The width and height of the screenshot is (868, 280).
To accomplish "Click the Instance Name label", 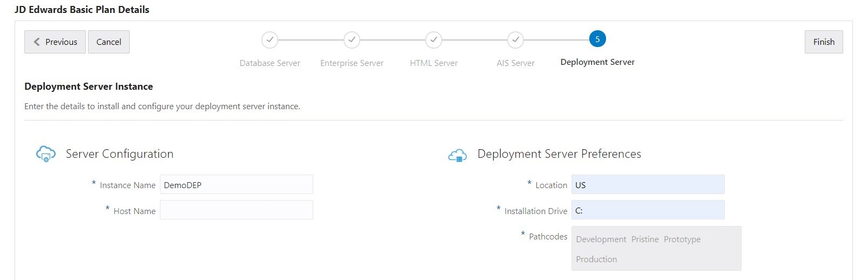I will 127,185.
